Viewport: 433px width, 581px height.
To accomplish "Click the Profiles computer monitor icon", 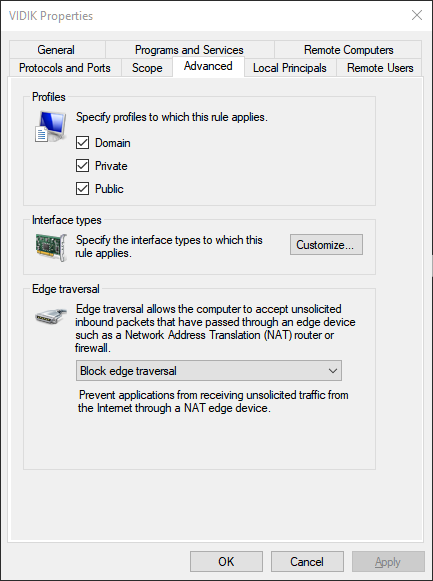I will click(x=50, y=127).
